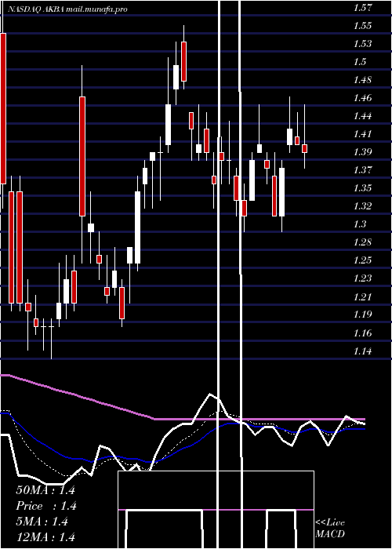Click the 1.37 price axis label
The image size is (392, 549).
point(362,170)
